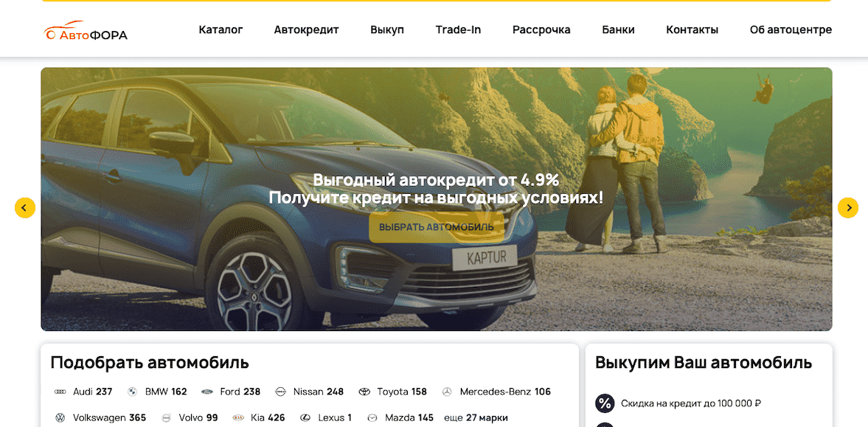Viewport: 868px width, 427px height.
Task: Select the Toyota brand logo
Action: click(364, 392)
